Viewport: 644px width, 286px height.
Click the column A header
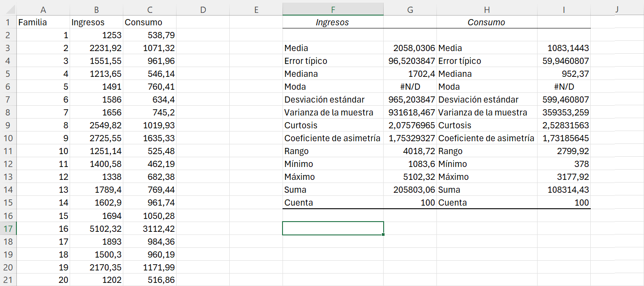tap(43, 9)
